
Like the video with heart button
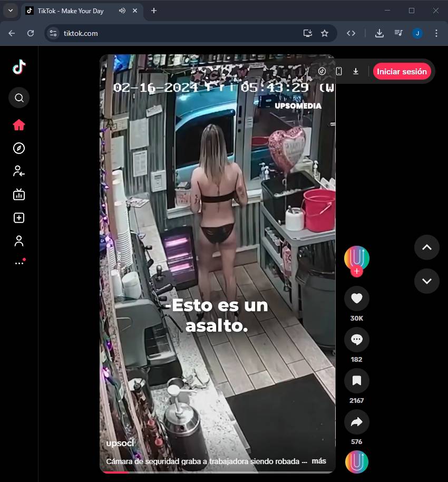356,298
